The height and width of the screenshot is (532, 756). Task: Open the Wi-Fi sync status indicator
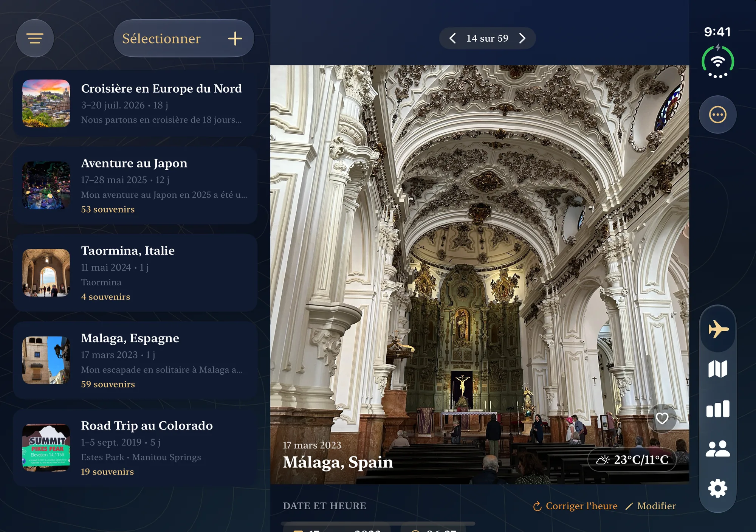(717, 62)
